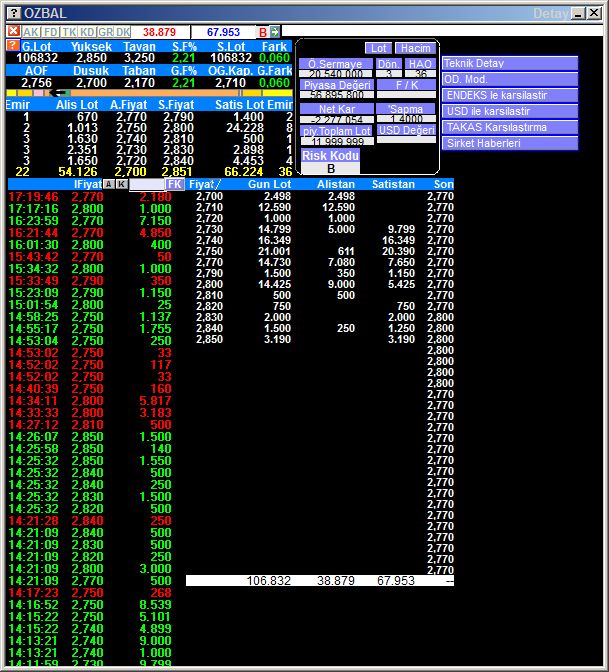Click the red B indicator in toolbar
609x672 pixels.
263,32
